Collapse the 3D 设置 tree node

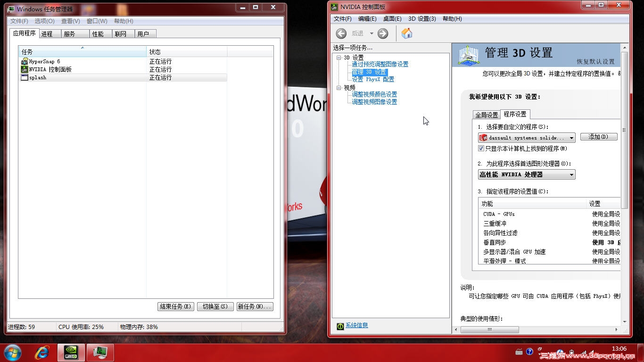click(339, 58)
